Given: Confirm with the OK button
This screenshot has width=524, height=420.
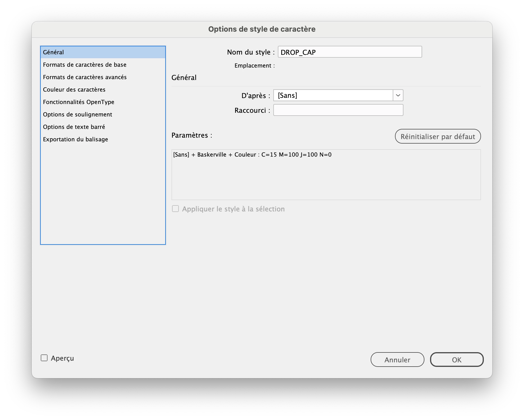Looking at the screenshot, I should tap(457, 360).
